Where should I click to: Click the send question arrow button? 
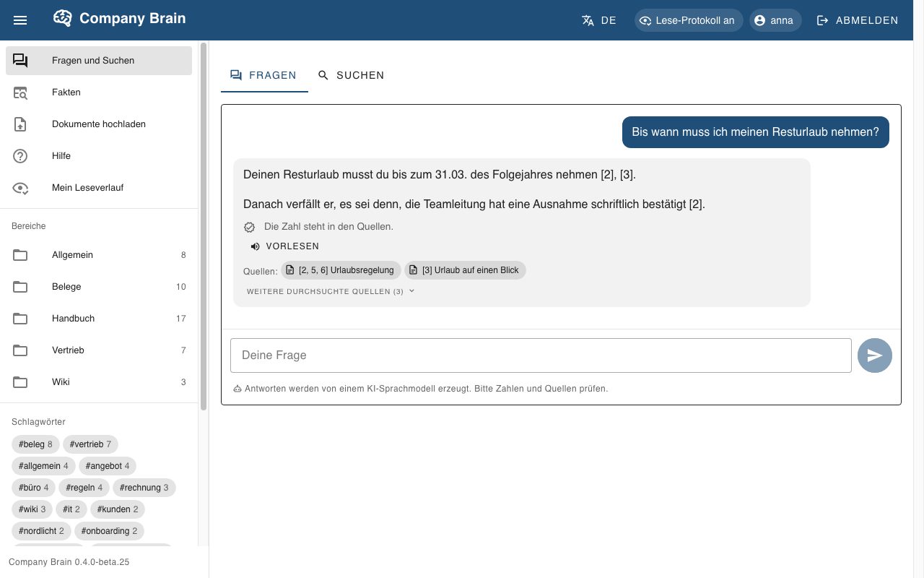pos(875,355)
